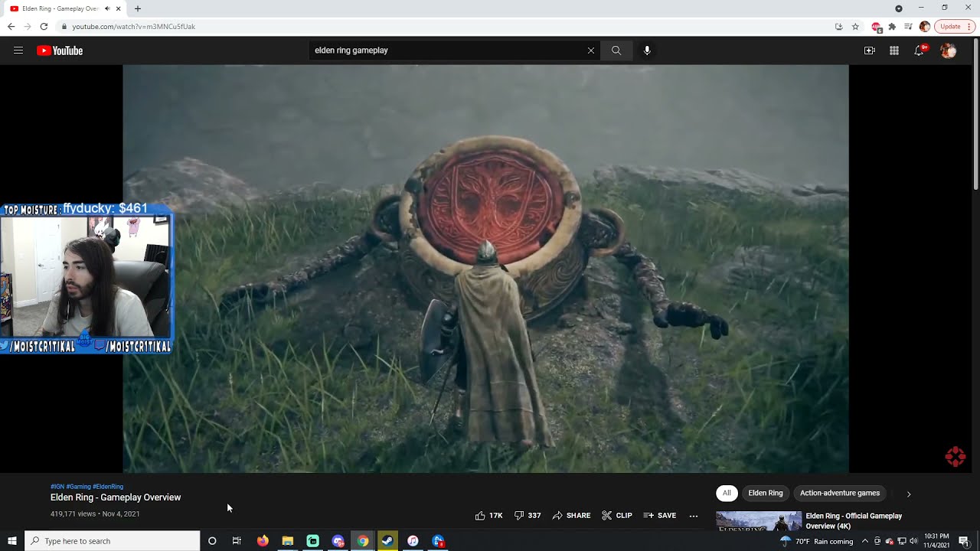Open the Extensions puzzle icon

click(x=892, y=27)
